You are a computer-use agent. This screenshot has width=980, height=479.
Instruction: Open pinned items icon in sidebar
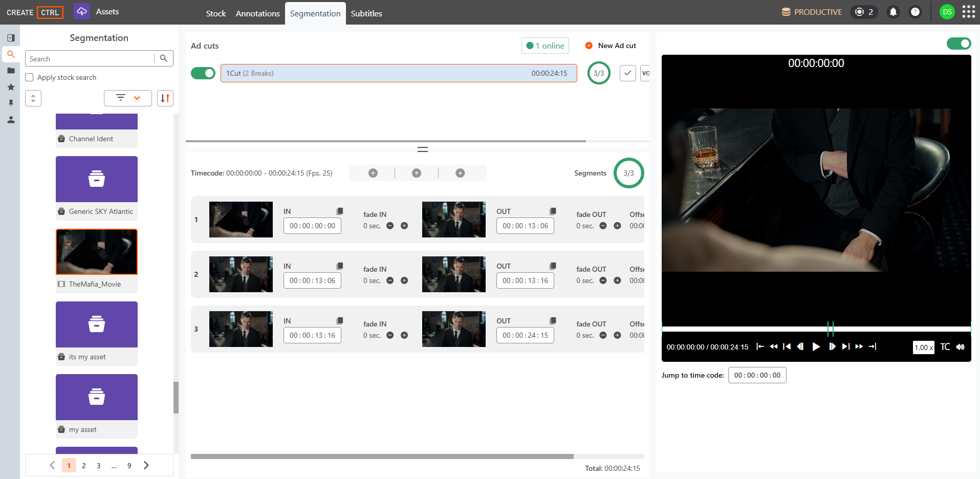tap(11, 103)
